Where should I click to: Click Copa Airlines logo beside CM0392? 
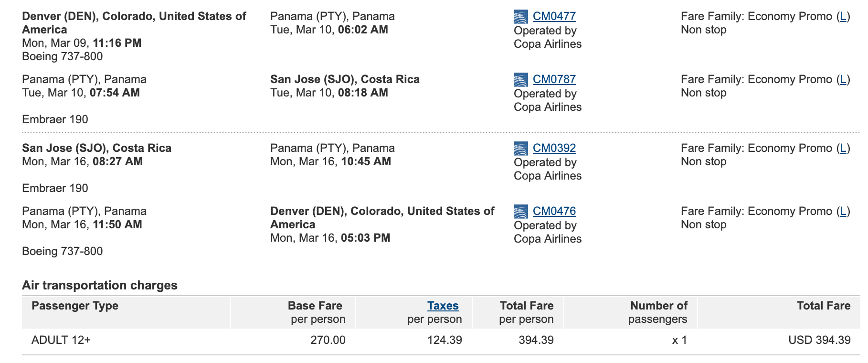pos(520,149)
